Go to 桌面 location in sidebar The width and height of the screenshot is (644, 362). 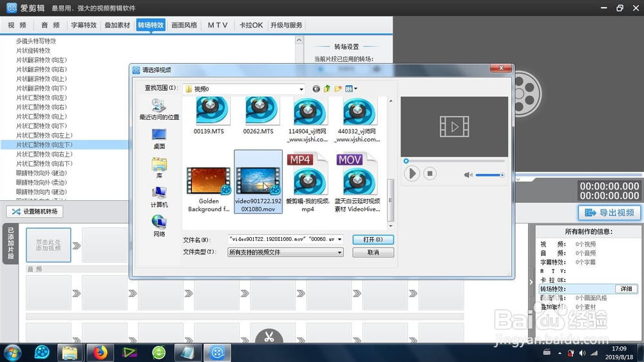pyautogui.click(x=159, y=139)
